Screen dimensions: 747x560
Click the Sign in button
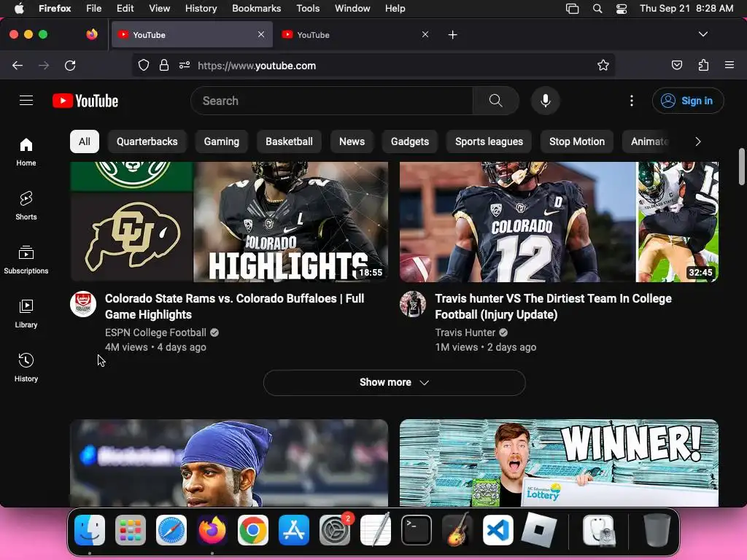tap(688, 101)
